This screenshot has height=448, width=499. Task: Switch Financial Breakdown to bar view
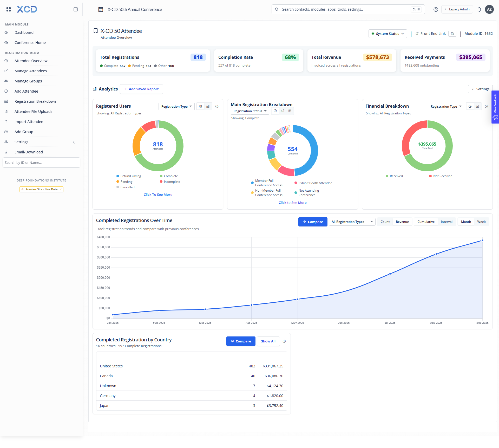point(477,106)
